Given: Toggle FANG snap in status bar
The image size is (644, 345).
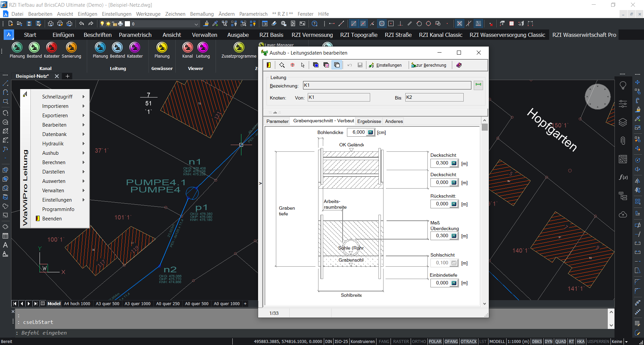Looking at the screenshot, I should pyautogui.click(x=384, y=342).
